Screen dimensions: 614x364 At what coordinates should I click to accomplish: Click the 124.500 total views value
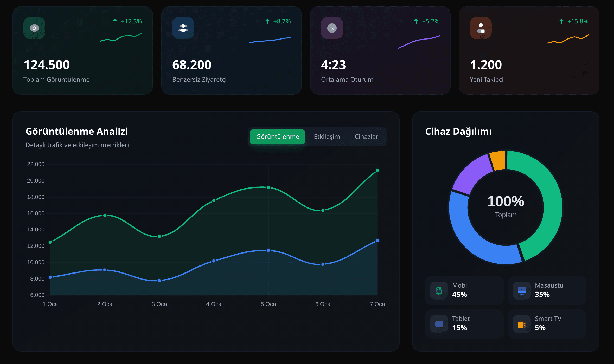tap(47, 65)
